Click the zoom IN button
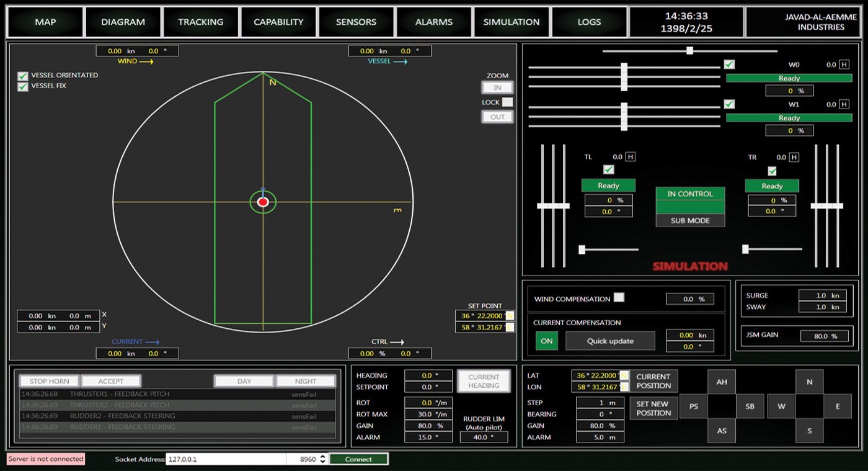The height and width of the screenshot is (471, 868). [498, 88]
